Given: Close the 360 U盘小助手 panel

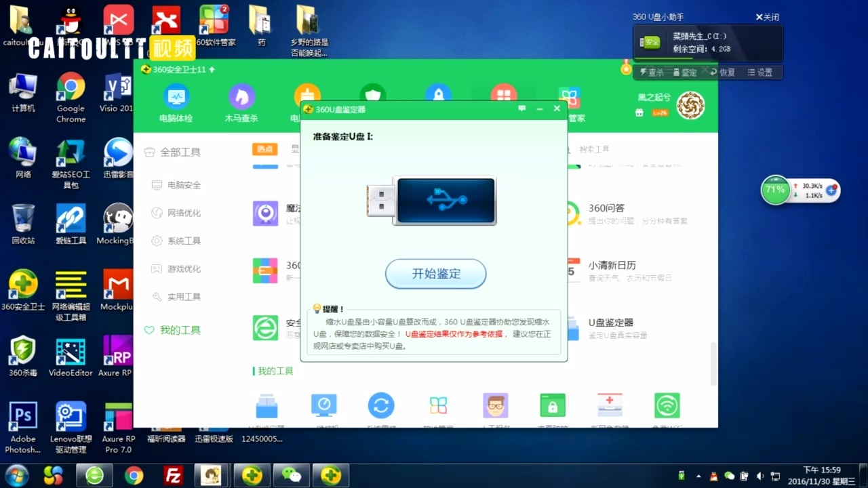Looking at the screenshot, I should (768, 17).
